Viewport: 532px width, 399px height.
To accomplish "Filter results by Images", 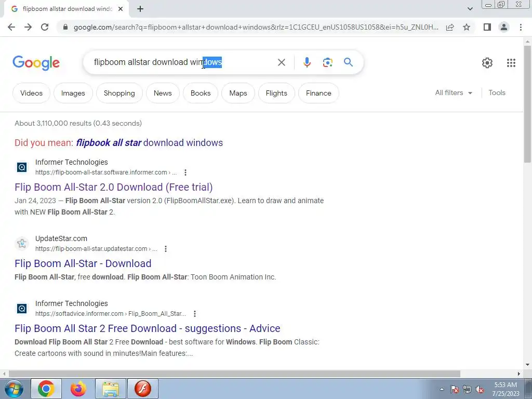I will tap(73, 93).
